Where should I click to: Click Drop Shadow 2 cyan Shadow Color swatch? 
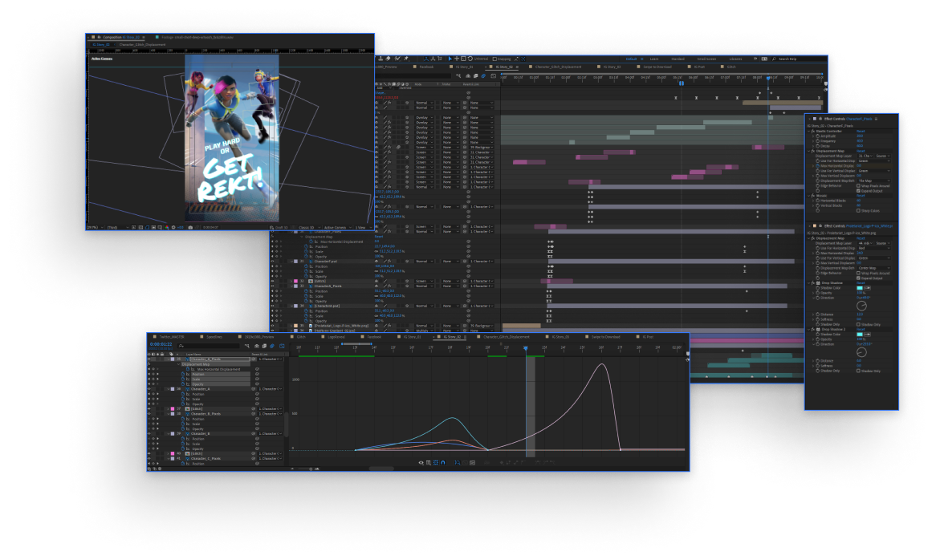pos(860,335)
